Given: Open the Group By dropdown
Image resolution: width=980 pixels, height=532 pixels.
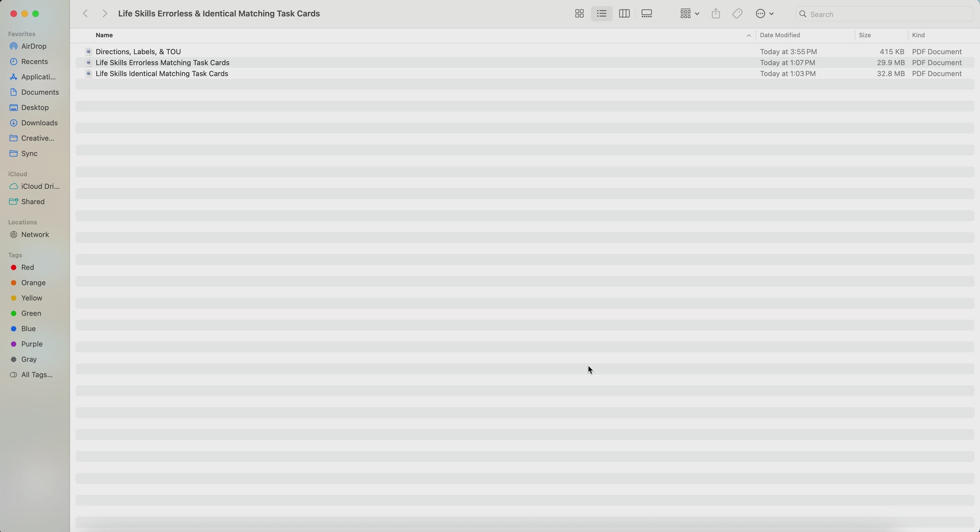Looking at the screenshot, I should (690, 14).
